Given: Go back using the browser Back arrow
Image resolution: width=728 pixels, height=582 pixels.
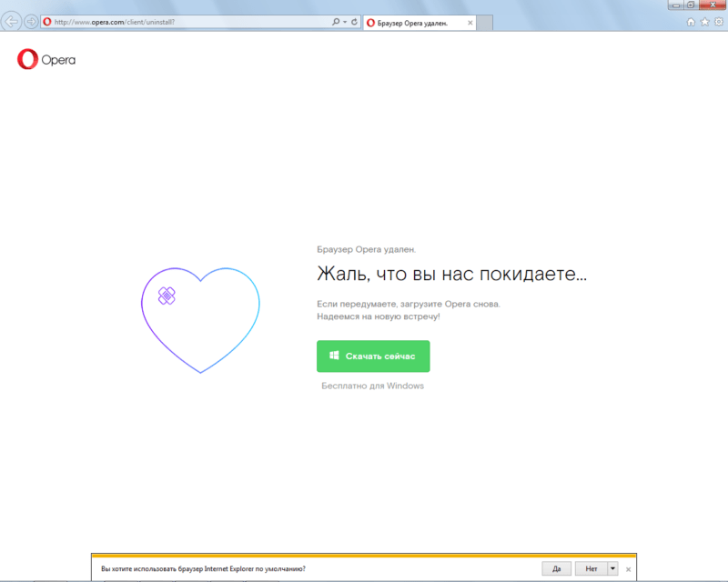Looking at the screenshot, I should coord(11,22).
